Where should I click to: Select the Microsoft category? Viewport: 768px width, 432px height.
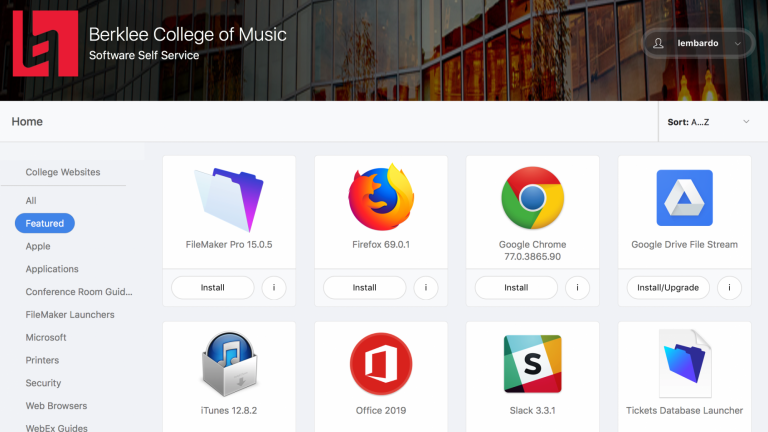pos(46,337)
